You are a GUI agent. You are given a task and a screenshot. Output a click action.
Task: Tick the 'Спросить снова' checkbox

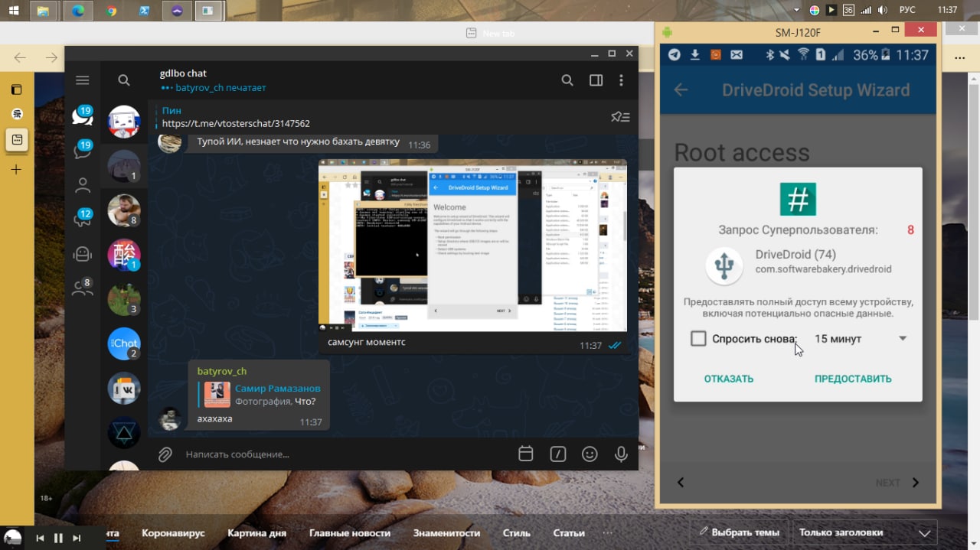click(x=698, y=338)
